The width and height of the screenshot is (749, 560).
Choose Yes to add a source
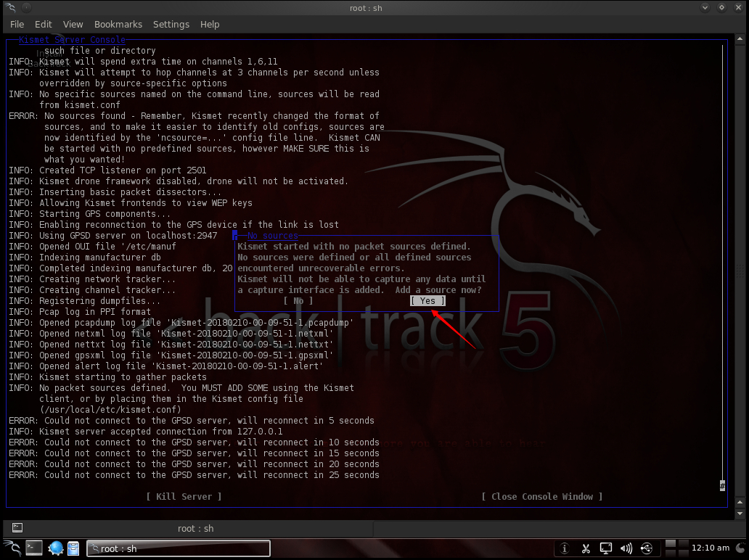pos(427,301)
